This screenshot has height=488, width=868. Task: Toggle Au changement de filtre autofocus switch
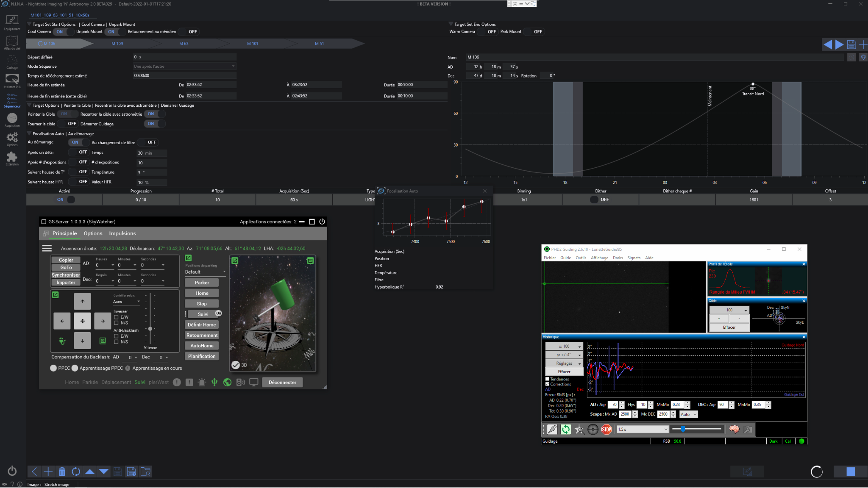tap(148, 142)
